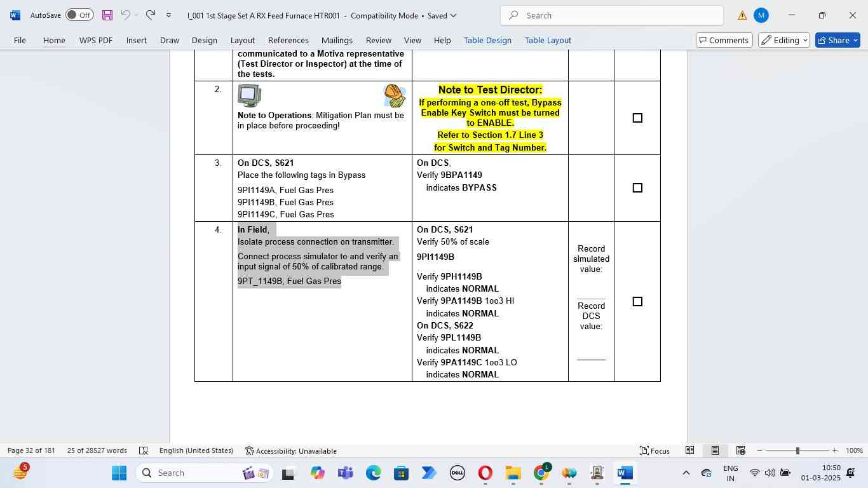The width and height of the screenshot is (868, 488).
Task: Click the Comments button
Action: [724, 40]
